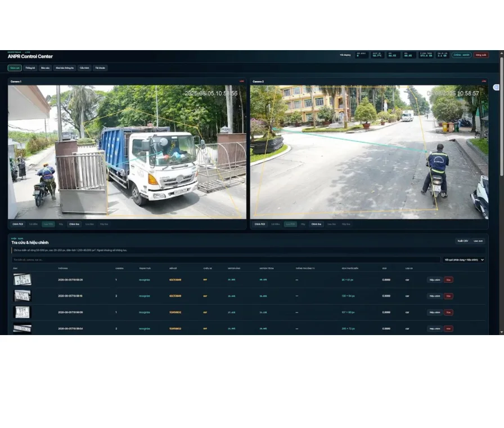Image resolution: width=504 pixels, height=428 pixels.
Task: Click Lưu line under Camera 1
Action: (89, 224)
